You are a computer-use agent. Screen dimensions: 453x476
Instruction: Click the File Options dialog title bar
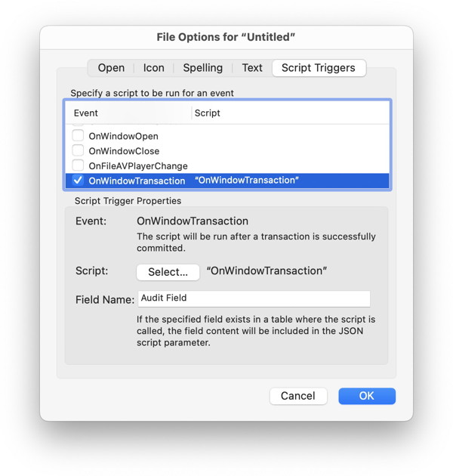pos(226,37)
